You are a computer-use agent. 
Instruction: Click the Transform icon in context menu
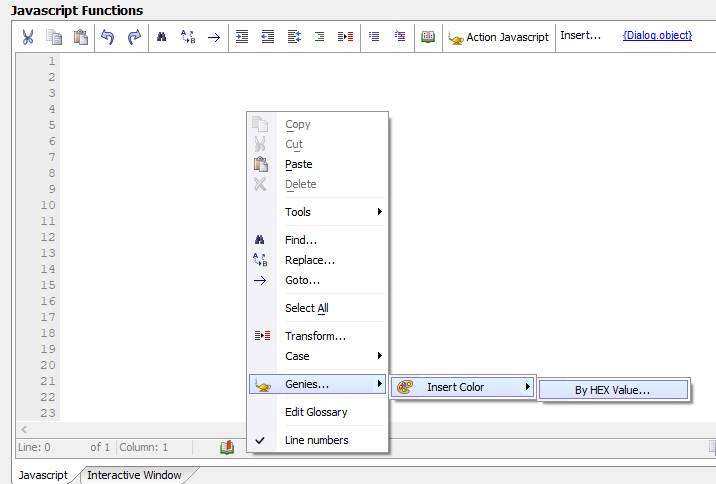[x=263, y=336]
